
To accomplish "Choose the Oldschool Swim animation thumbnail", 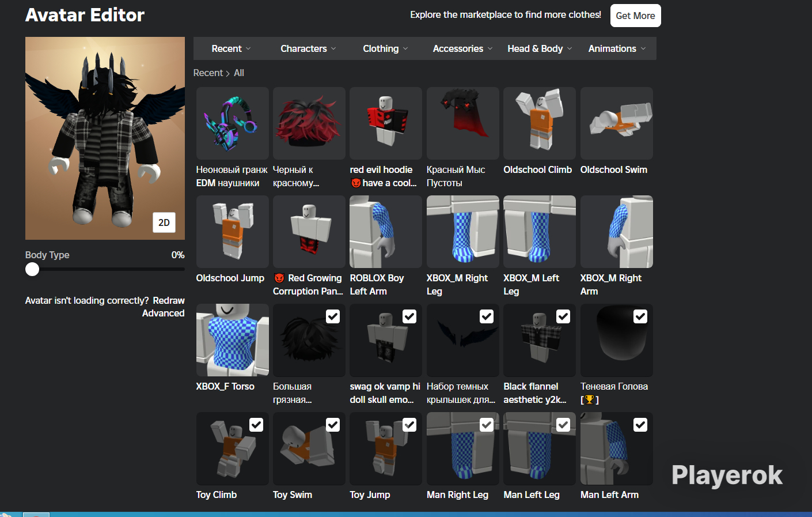I will 617,123.
